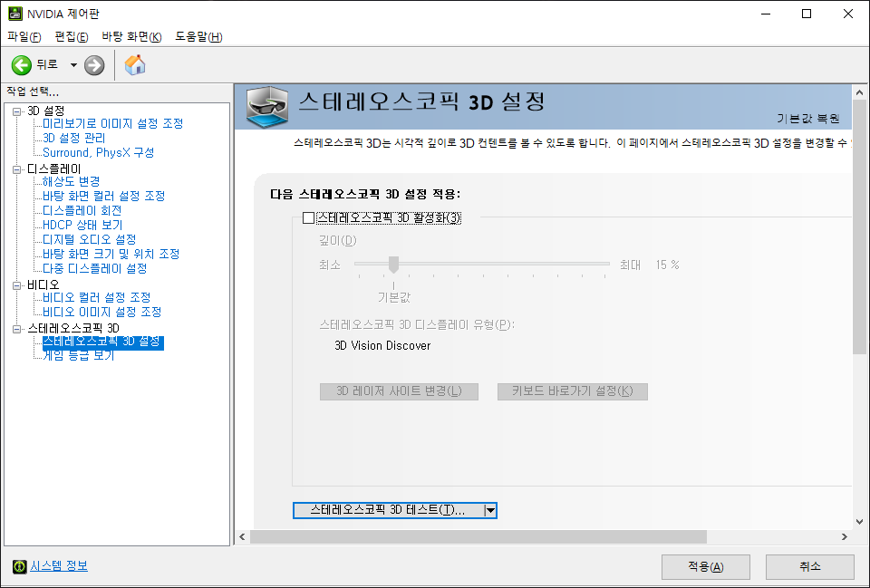Click the NVIDIA title bar icon
This screenshot has height=588, width=870.
point(15,14)
